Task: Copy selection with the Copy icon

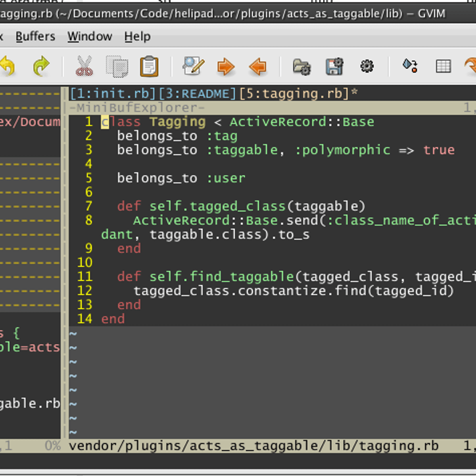Action: (x=117, y=66)
